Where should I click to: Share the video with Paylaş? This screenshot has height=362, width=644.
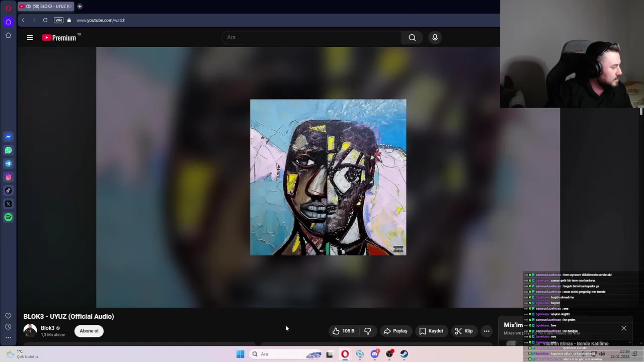point(395,331)
